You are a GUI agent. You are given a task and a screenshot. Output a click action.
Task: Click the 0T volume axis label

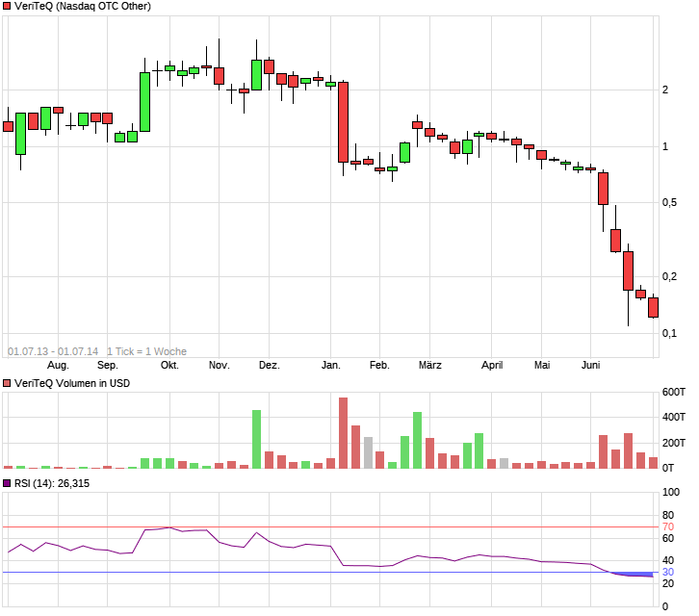click(668, 468)
